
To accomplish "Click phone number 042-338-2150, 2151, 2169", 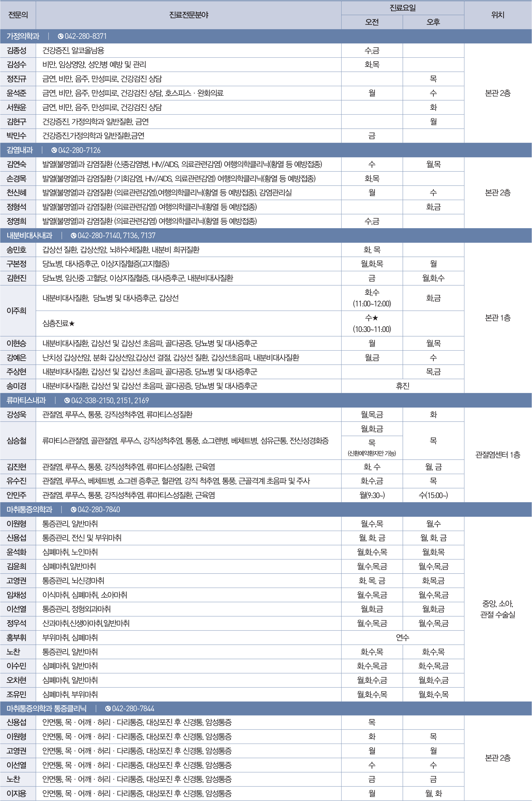I will click(x=110, y=401).
